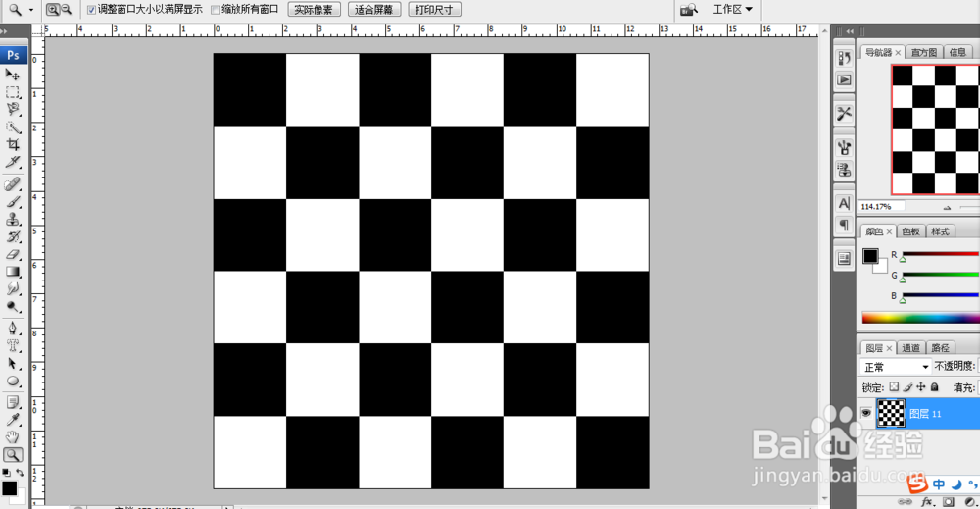Click the link layers icon
Image resolution: width=980 pixels, height=509 pixels.
(905, 501)
